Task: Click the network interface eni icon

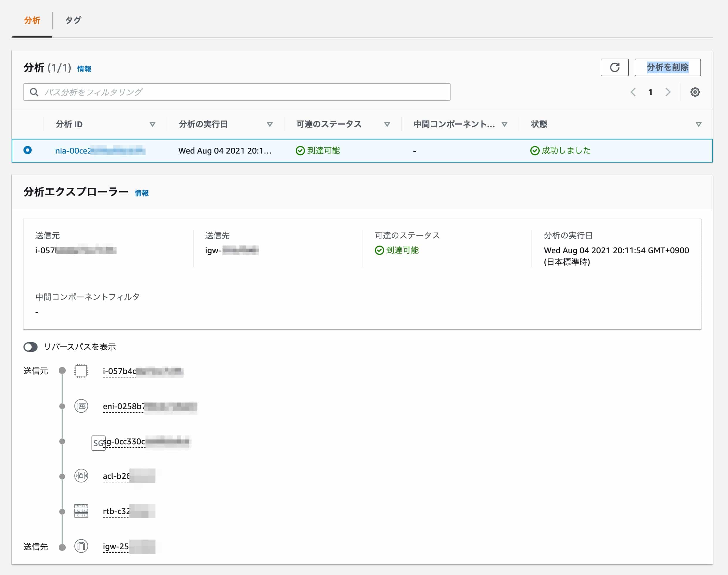Action: (x=81, y=406)
